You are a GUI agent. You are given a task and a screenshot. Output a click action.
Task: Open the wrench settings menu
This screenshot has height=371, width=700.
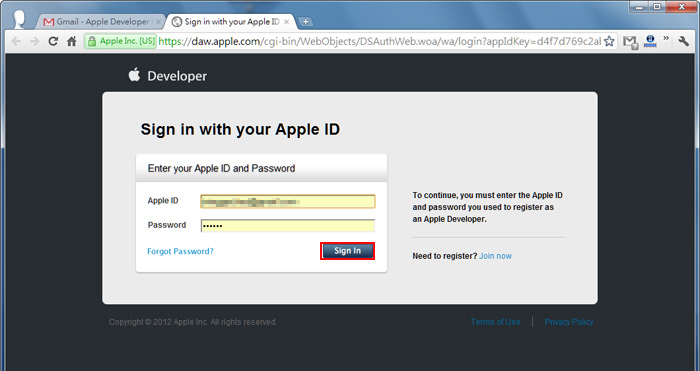(x=683, y=42)
